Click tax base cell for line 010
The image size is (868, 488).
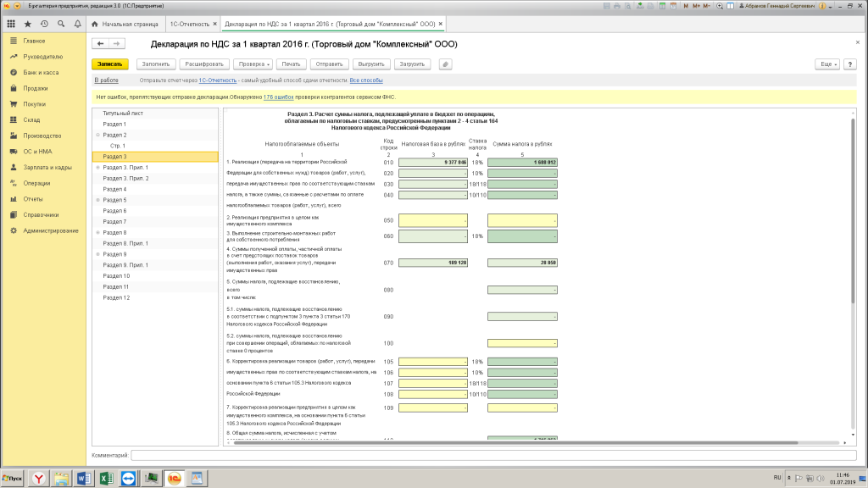click(433, 163)
